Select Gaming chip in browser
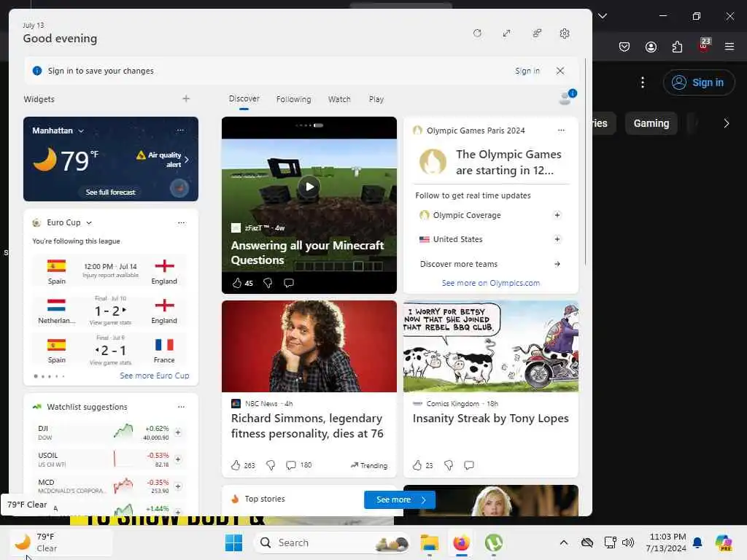This screenshot has width=747, height=560. click(651, 123)
